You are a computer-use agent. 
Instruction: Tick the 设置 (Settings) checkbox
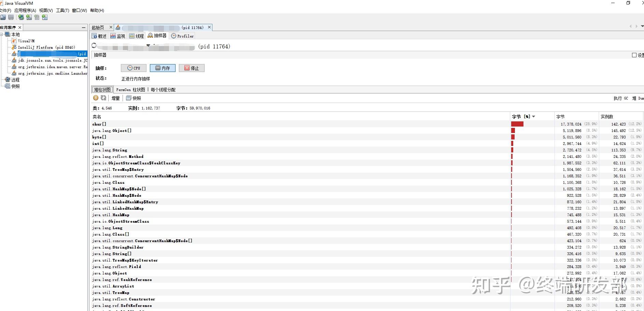pyautogui.click(x=634, y=55)
